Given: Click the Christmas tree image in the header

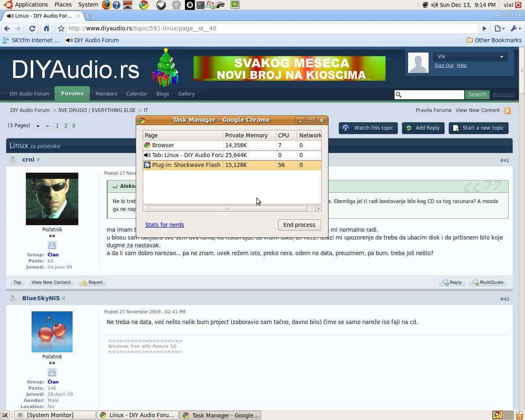Looking at the screenshot, I should (x=166, y=67).
